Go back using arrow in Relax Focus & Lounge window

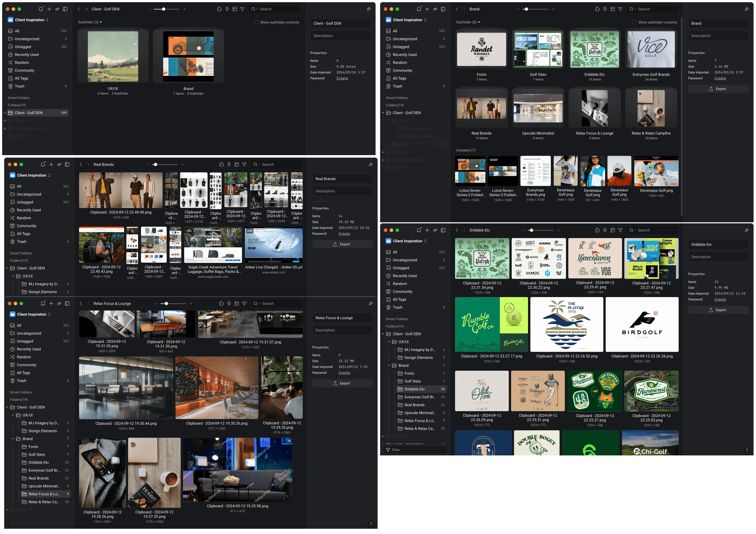[x=81, y=304]
